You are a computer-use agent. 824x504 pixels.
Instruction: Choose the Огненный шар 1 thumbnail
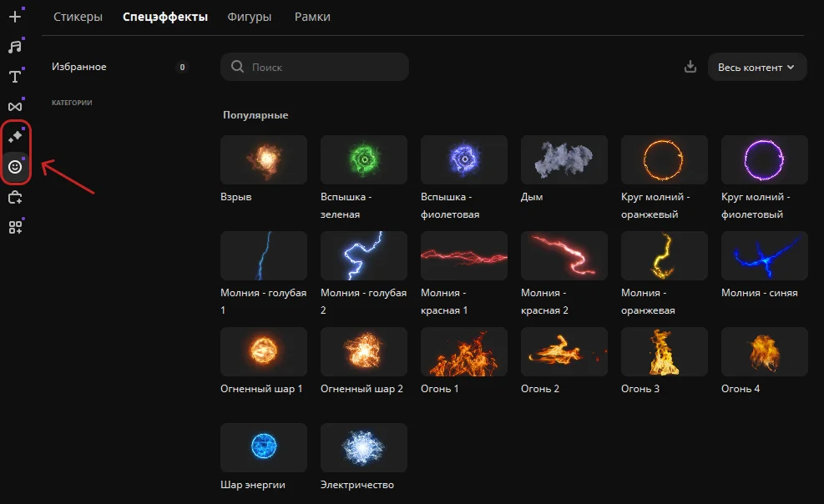click(264, 352)
